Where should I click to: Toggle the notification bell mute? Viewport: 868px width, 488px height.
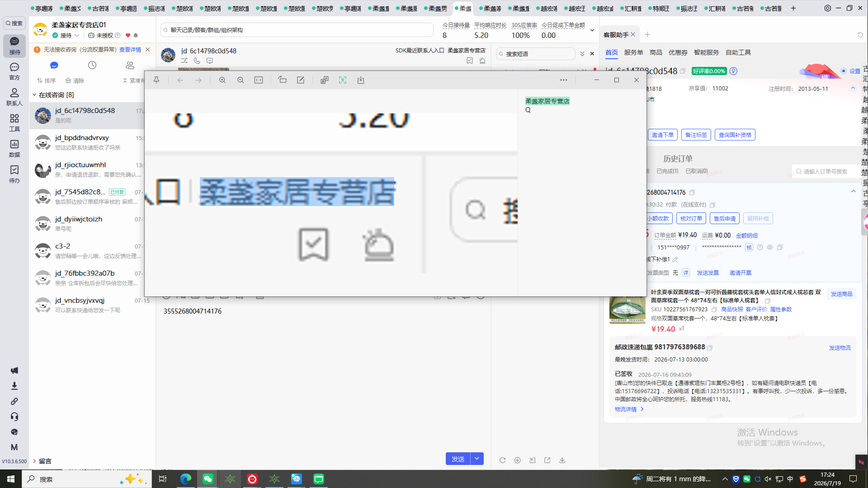pyautogui.click(x=136, y=35)
